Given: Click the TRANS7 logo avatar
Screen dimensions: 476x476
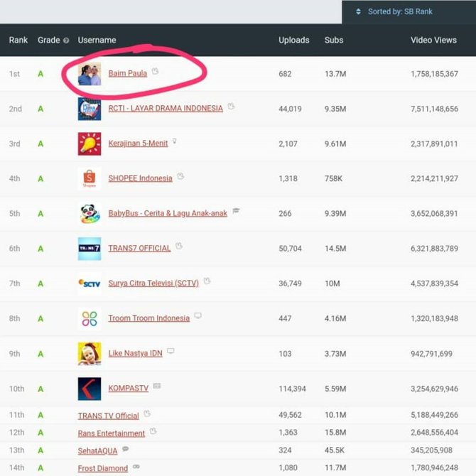Looking at the screenshot, I should coord(90,249).
